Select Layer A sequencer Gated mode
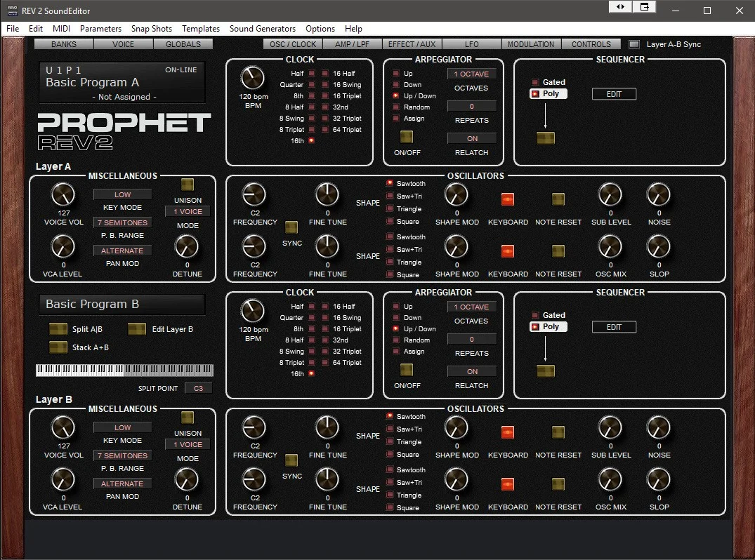 coord(535,82)
